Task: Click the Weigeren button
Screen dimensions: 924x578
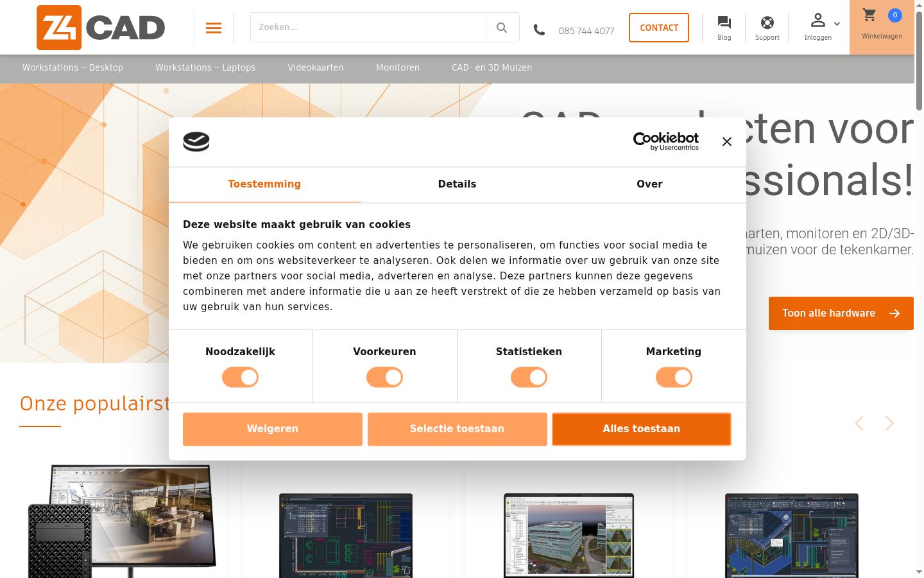Action: click(273, 429)
